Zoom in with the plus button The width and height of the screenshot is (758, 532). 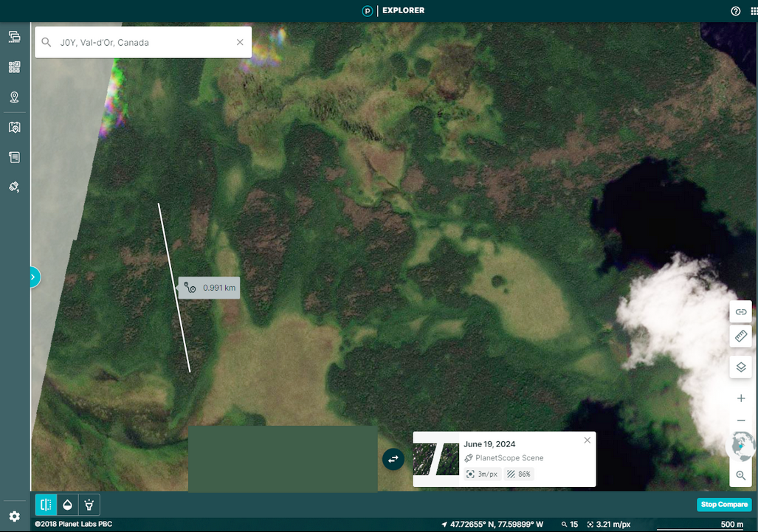click(740, 398)
